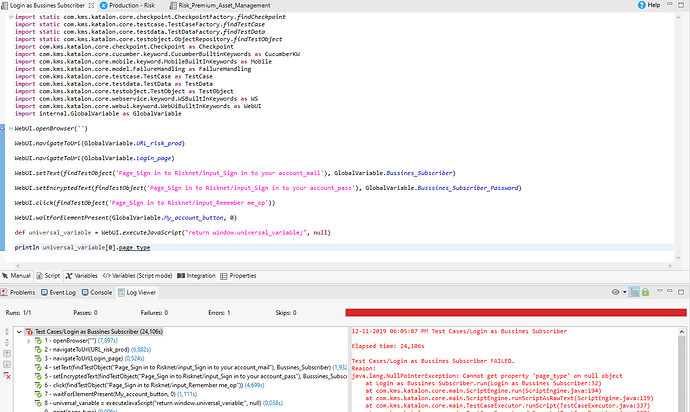This screenshot has width=690, height=412.
Task: Collapse the import statements fold marker
Action: pos(11,17)
